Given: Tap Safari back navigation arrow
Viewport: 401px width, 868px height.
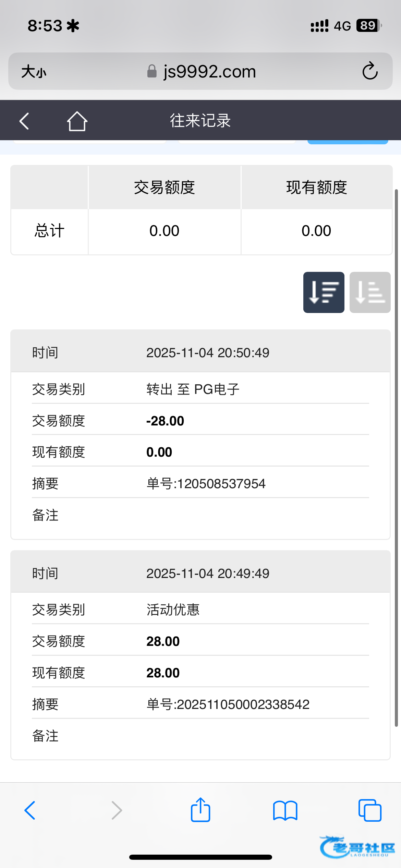Looking at the screenshot, I should click(30, 810).
